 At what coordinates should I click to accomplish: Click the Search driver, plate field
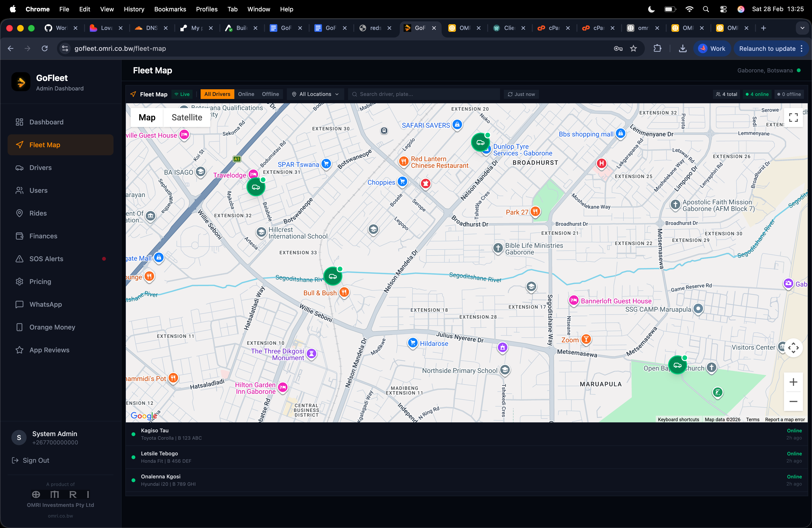(424, 94)
